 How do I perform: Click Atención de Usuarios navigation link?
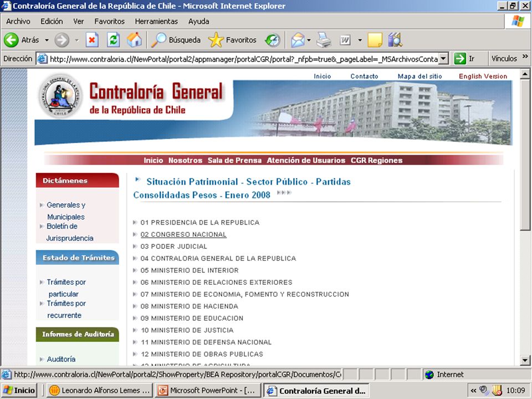(x=306, y=161)
